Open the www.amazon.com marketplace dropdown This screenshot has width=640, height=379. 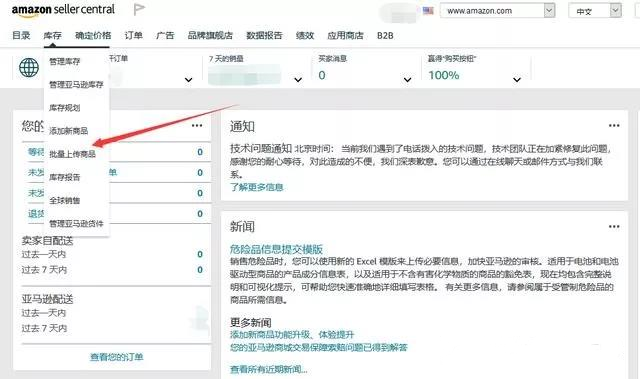click(498, 11)
